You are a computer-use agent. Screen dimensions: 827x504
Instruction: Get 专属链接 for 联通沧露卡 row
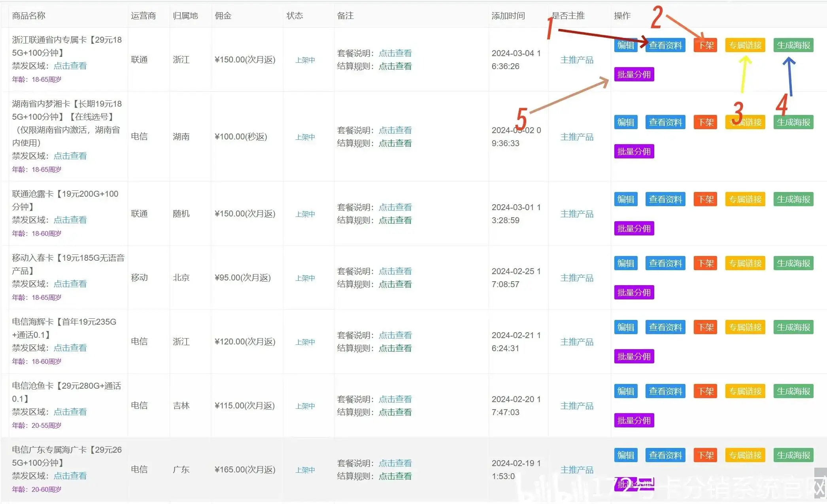coord(745,199)
